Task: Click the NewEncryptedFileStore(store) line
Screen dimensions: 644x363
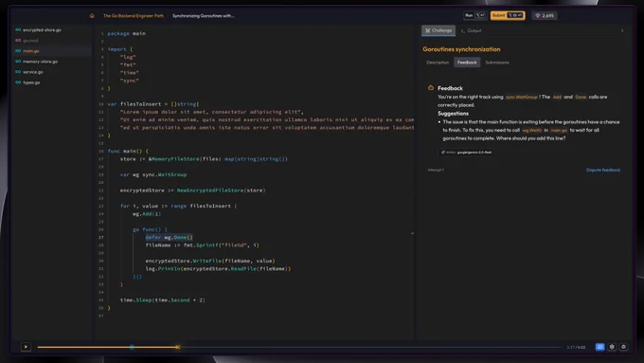Action: pos(192,191)
